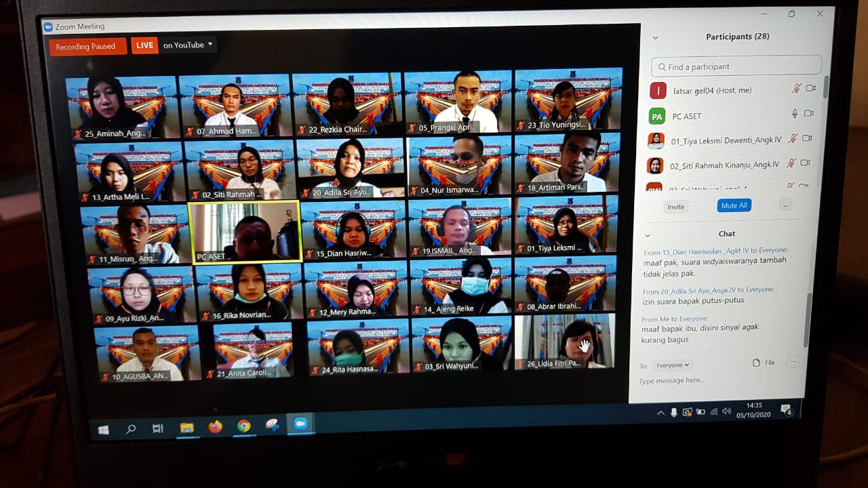
Task: Open Firefox from the taskbar
Action: tap(215, 427)
